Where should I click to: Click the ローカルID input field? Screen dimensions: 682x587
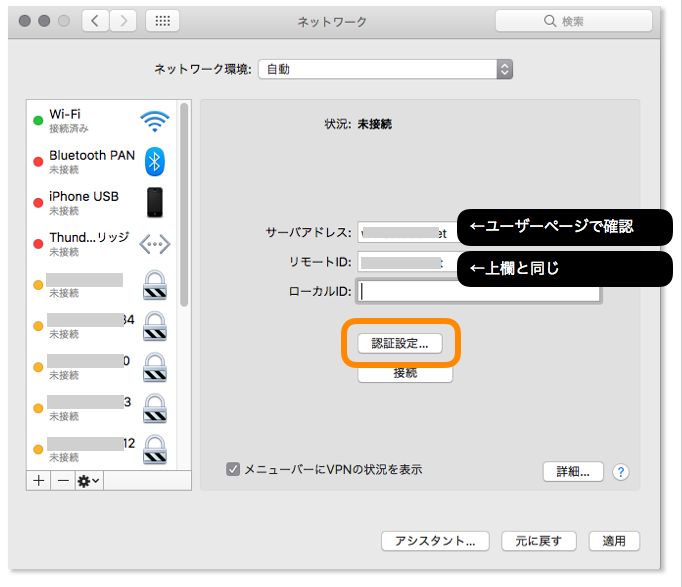478,291
